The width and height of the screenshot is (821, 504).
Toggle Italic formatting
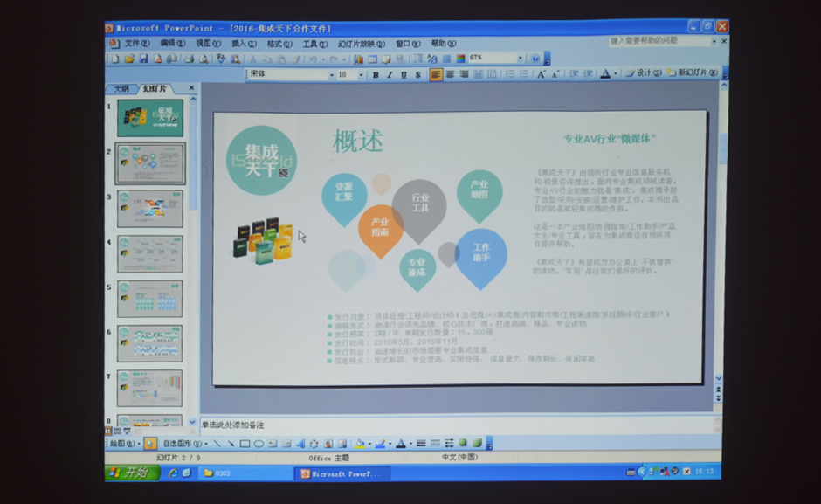(x=390, y=75)
